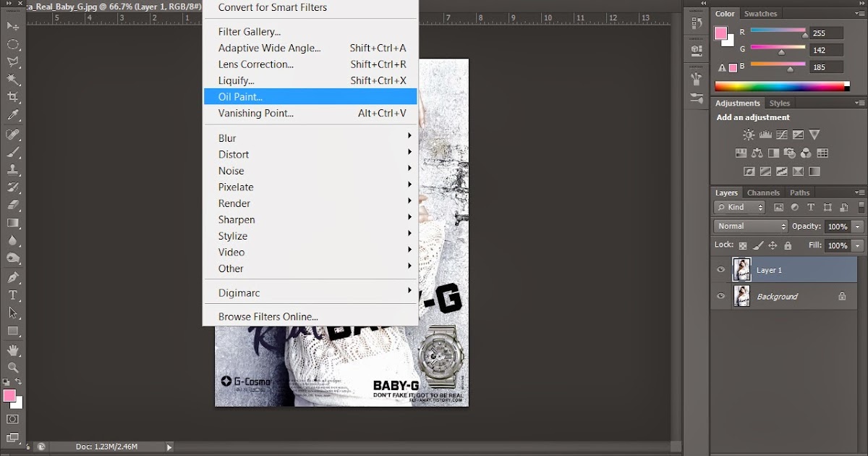Viewport: 868px width, 456px height.
Task: Select the Clone Stamp tool
Action: [x=13, y=170]
